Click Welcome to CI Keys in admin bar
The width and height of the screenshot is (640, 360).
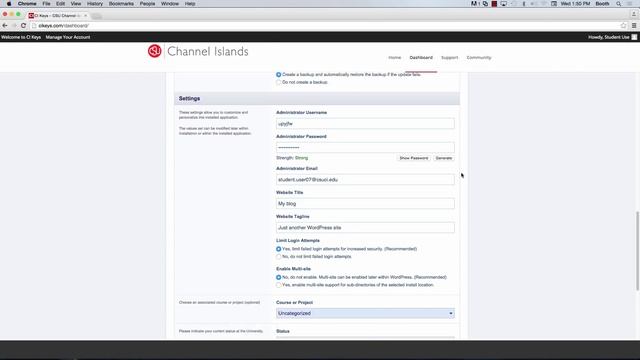click(21, 37)
